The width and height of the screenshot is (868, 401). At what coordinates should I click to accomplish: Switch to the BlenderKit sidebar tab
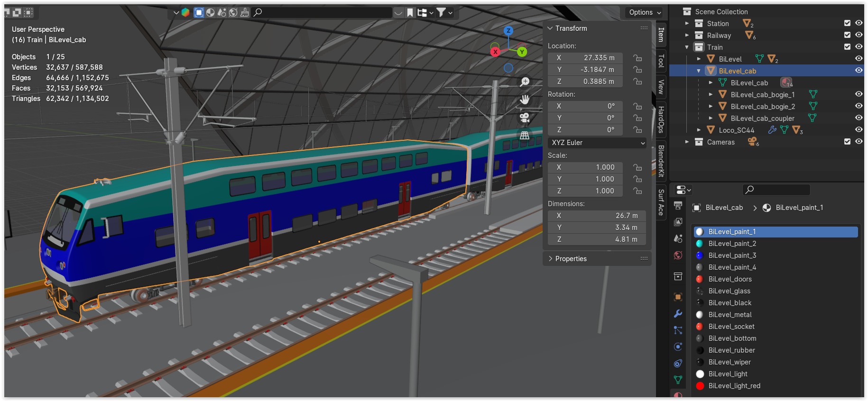click(661, 161)
